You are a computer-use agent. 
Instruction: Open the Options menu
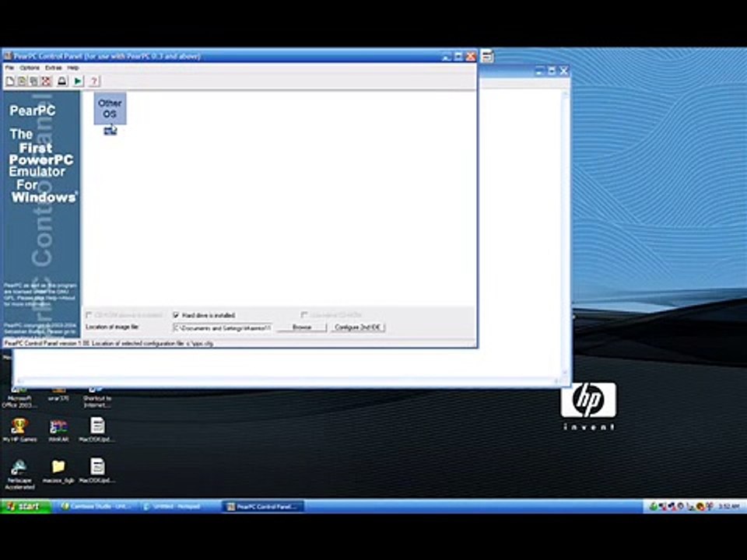tap(30, 68)
